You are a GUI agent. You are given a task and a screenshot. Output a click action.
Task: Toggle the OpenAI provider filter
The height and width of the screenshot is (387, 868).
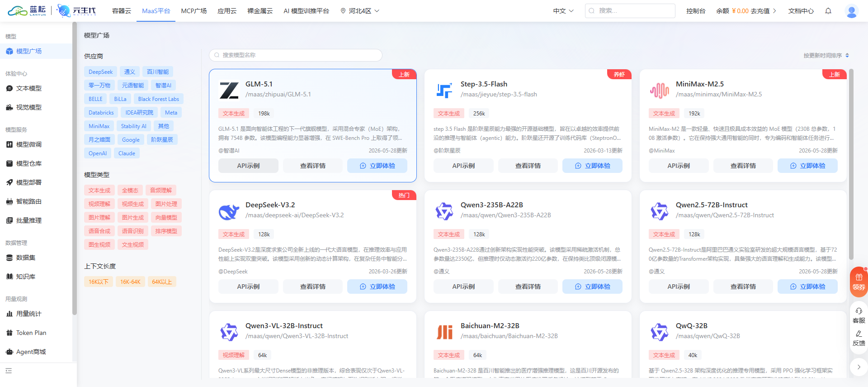click(98, 153)
